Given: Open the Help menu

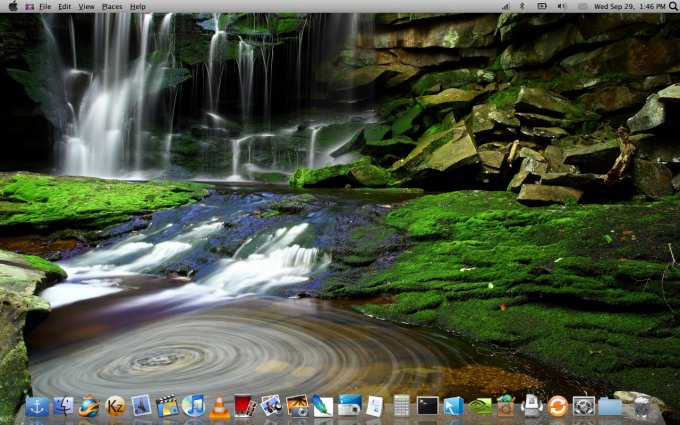Looking at the screenshot, I should (x=138, y=6).
